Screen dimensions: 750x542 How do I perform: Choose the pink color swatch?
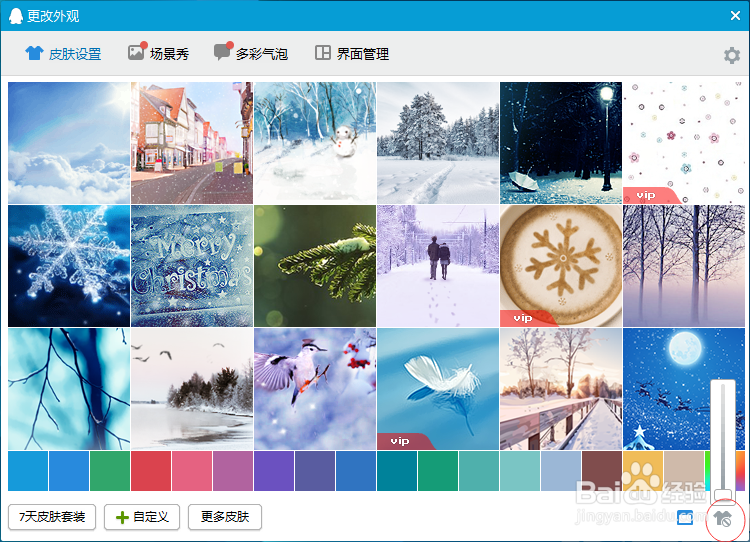(192, 471)
